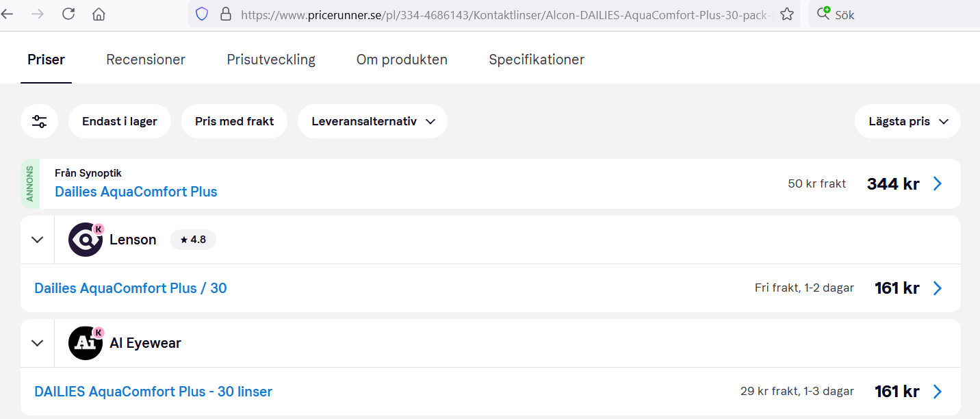Bookmark page with star icon
980x419 pixels.
point(787,14)
